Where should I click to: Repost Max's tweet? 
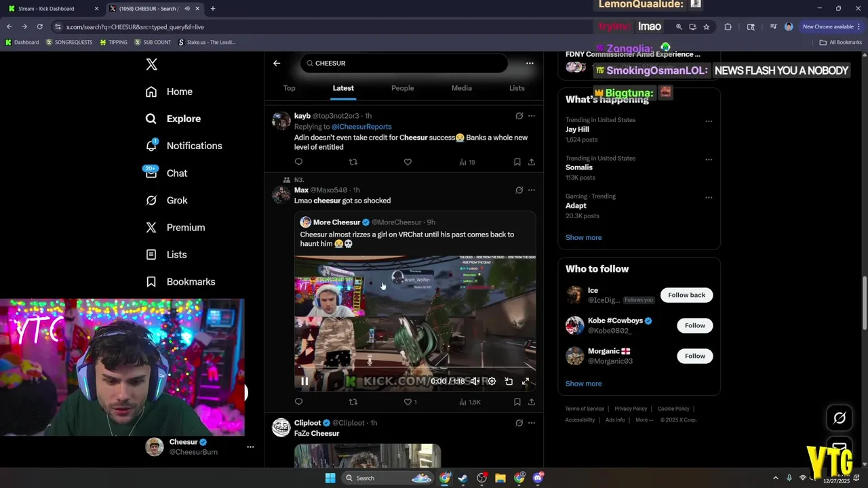(x=353, y=402)
